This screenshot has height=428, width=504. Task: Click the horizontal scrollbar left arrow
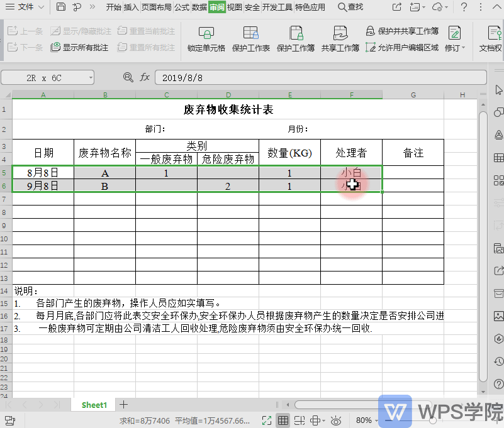click(288, 405)
